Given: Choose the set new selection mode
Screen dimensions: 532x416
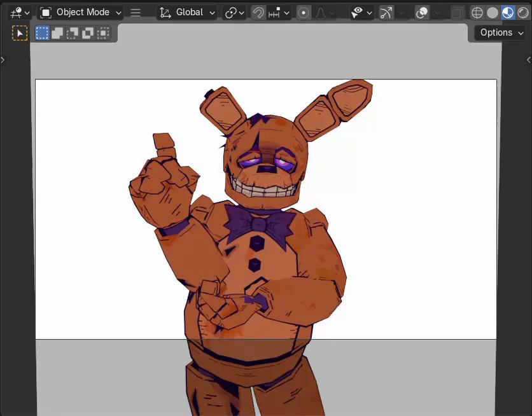Looking at the screenshot, I should pyautogui.click(x=42, y=33).
